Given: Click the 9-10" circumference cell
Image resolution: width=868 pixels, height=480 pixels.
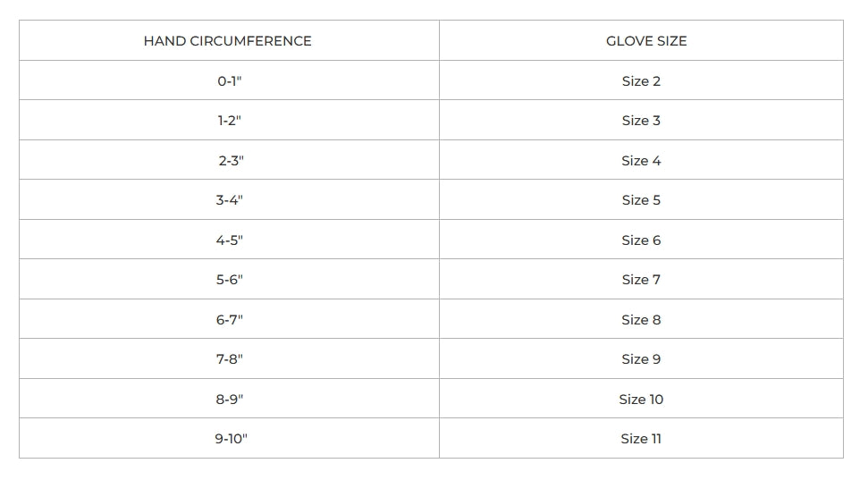Looking at the screenshot, I should tap(231, 439).
